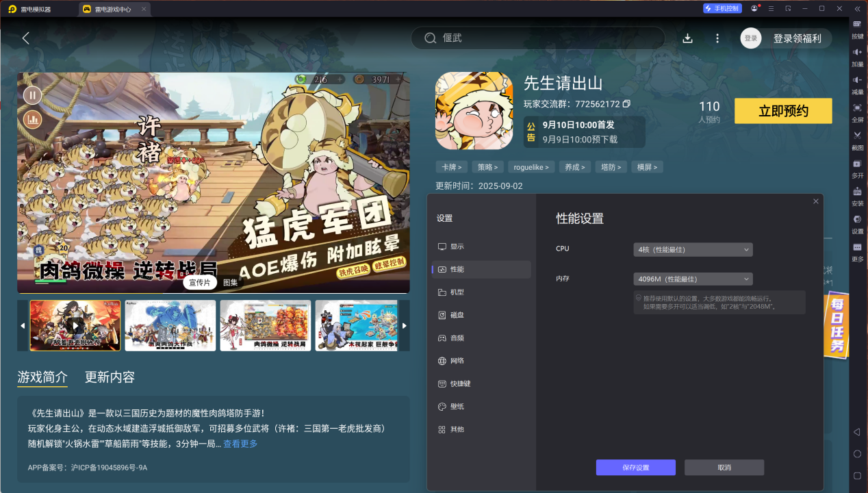
Task: Close the settings dialog with X
Action: 815,201
